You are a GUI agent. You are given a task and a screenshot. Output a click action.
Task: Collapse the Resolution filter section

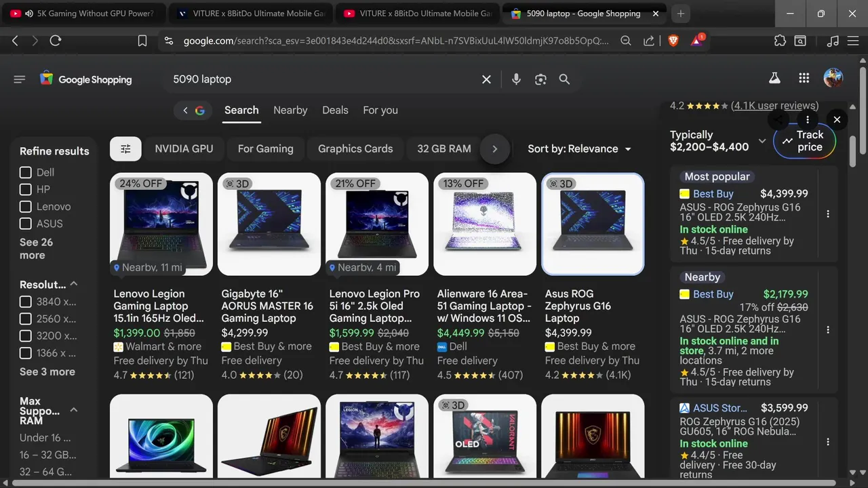coord(74,284)
